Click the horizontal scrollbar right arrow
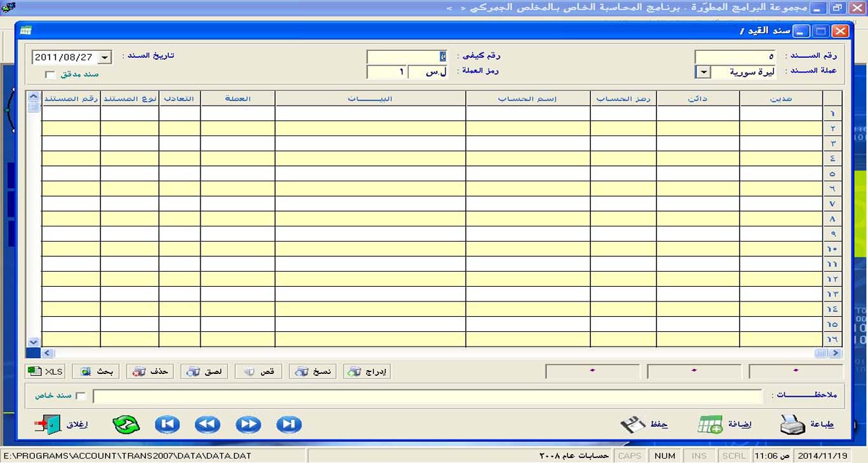This screenshot has width=868, height=463. [x=835, y=353]
